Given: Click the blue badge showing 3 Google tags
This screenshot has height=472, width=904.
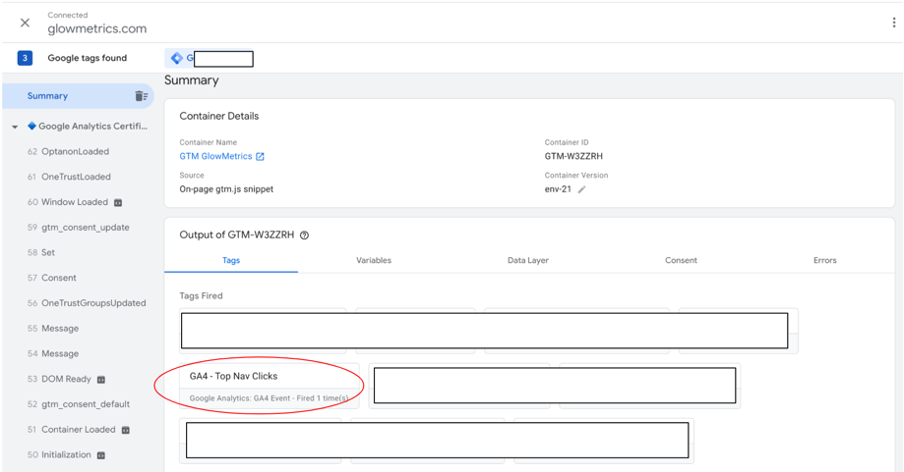Looking at the screenshot, I should [x=25, y=58].
